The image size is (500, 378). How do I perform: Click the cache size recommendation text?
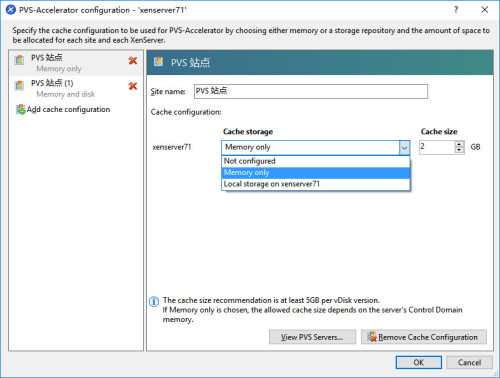(313, 310)
